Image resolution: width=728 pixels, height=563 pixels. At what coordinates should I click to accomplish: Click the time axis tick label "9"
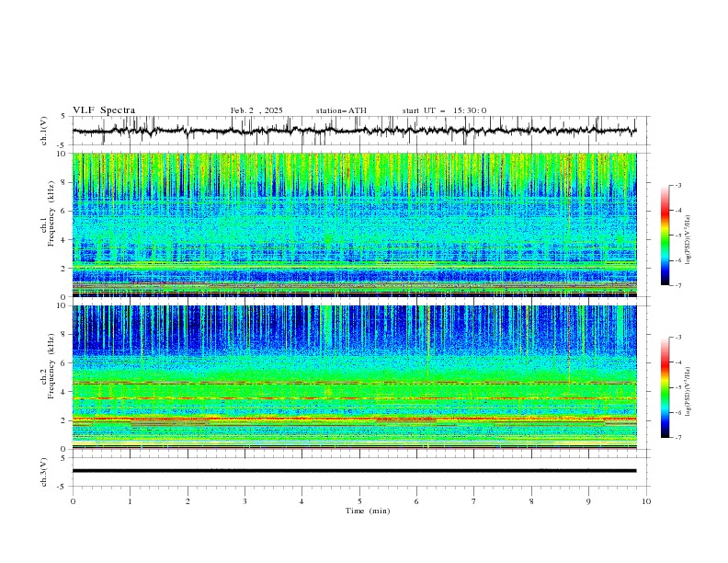click(x=588, y=501)
